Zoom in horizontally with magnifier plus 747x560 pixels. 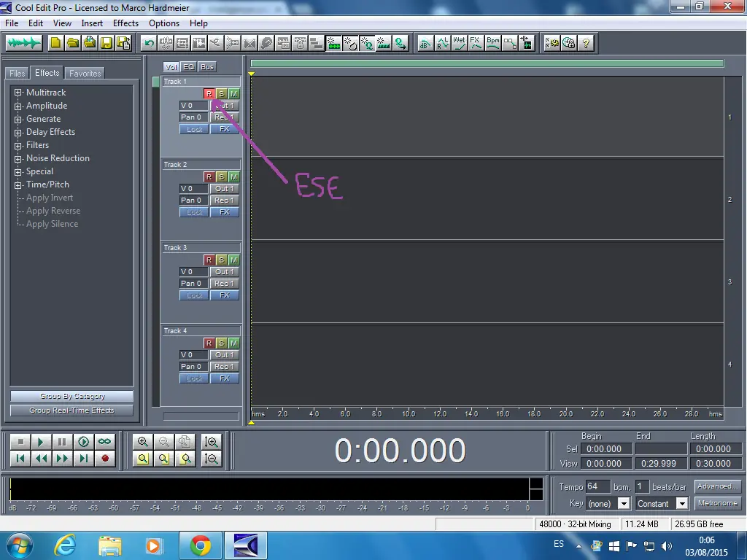click(x=143, y=442)
